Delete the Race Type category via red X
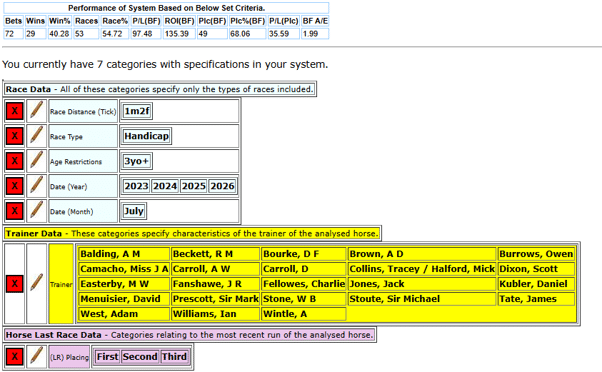Screen dimensions: 602x372 click(15, 136)
